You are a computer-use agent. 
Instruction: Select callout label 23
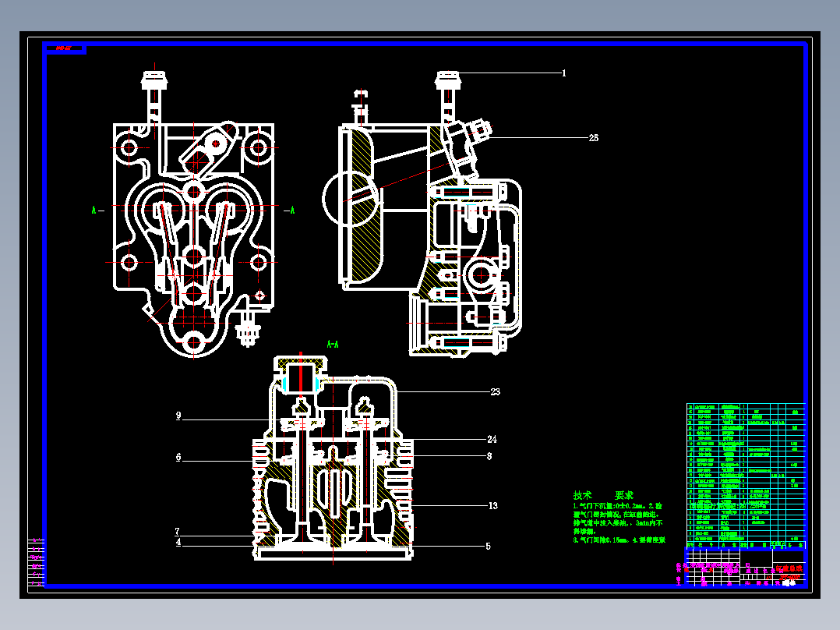tap(495, 392)
